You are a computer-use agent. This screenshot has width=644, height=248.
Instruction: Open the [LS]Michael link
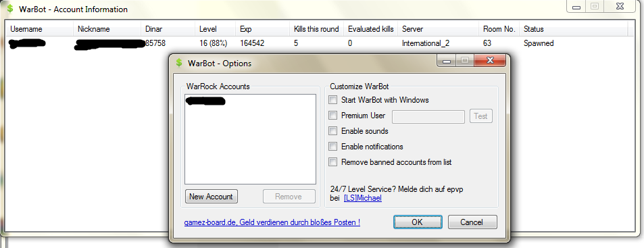[x=363, y=198]
